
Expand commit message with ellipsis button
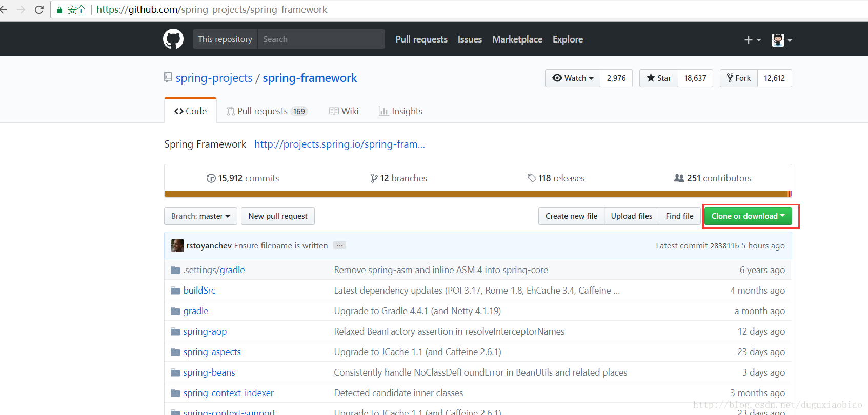(340, 245)
